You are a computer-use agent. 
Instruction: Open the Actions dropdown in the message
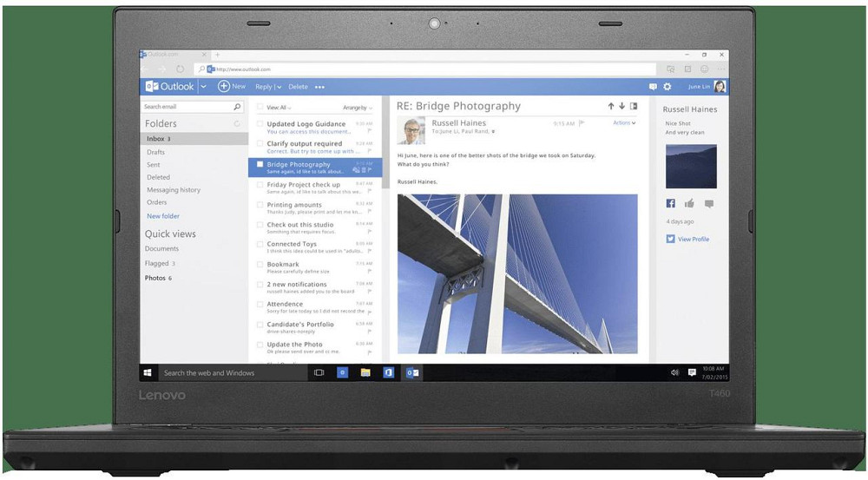pyautogui.click(x=624, y=123)
